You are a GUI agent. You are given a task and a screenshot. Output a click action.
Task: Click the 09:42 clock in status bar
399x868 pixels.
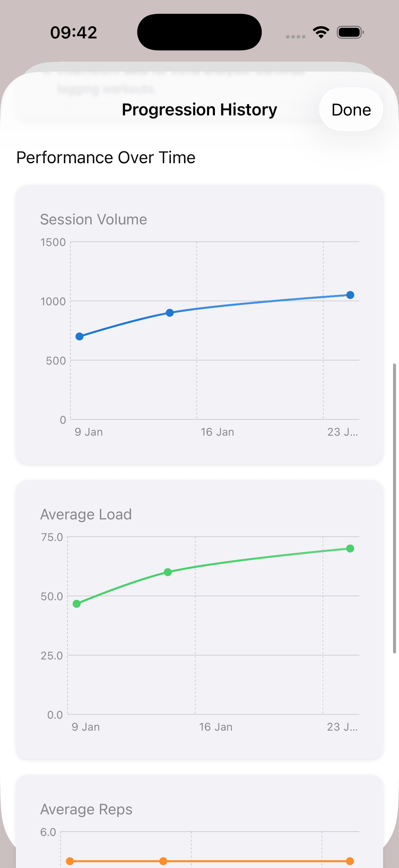[73, 33]
